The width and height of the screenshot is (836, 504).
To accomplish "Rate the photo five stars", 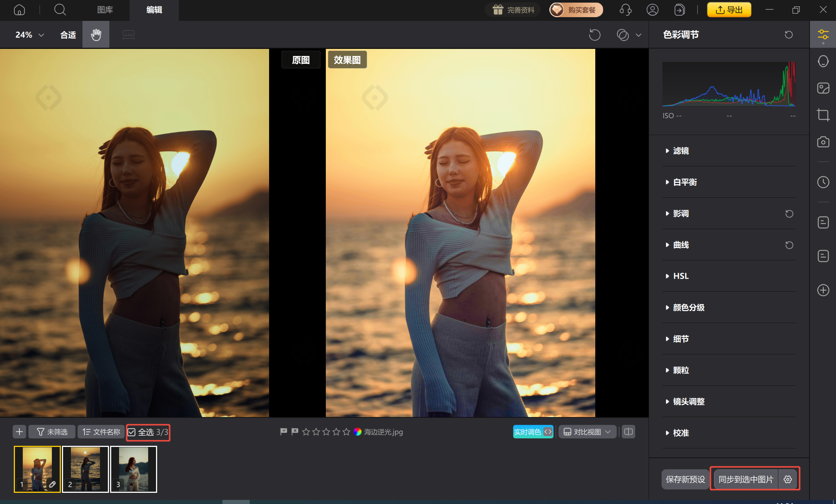I will click(x=346, y=432).
